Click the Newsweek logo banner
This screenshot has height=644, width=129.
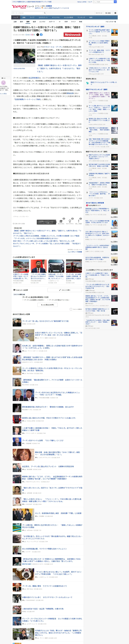pos(73,35)
